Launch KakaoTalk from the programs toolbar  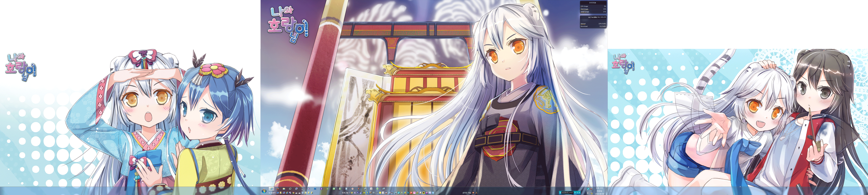[x=424, y=193]
